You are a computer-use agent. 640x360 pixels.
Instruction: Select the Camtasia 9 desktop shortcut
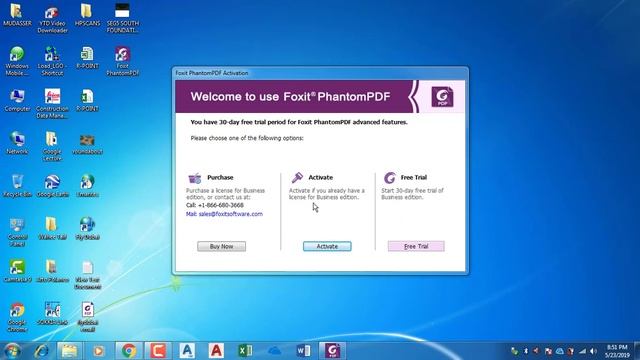(x=17, y=271)
